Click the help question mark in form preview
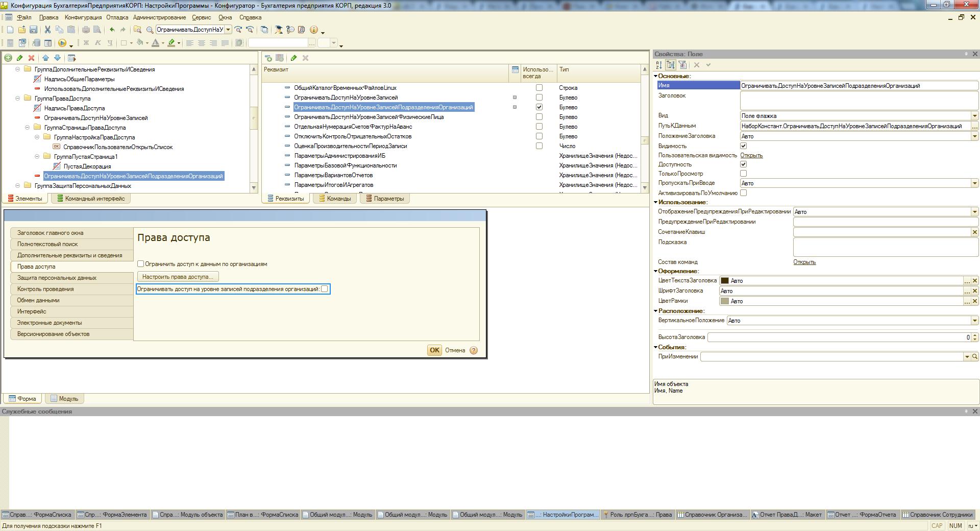The height and width of the screenshot is (531, 980). 474,350
